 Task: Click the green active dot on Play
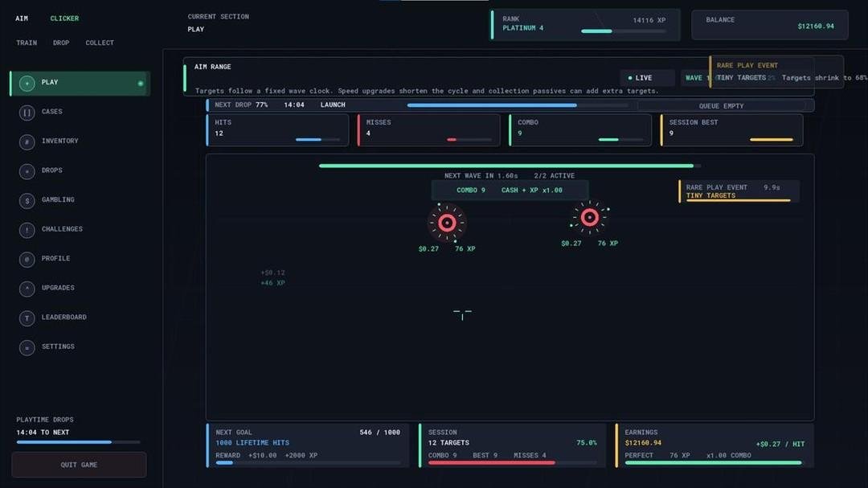coord(141,84)
